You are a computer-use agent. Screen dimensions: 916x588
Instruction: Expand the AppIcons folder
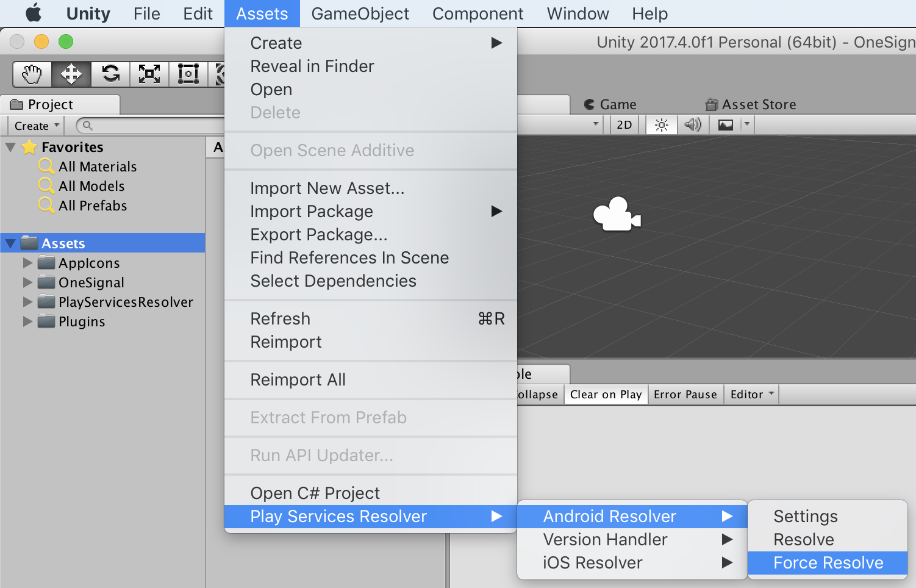(x=27, y=263)
